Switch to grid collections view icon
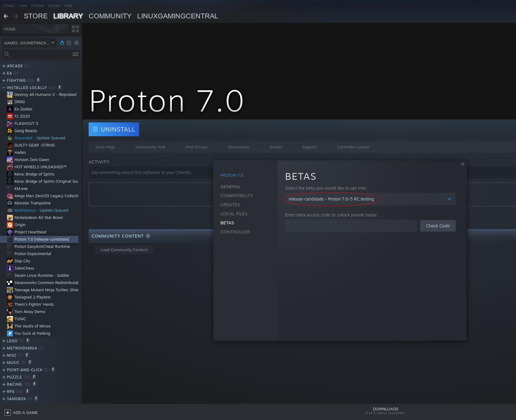 (75, 29)
